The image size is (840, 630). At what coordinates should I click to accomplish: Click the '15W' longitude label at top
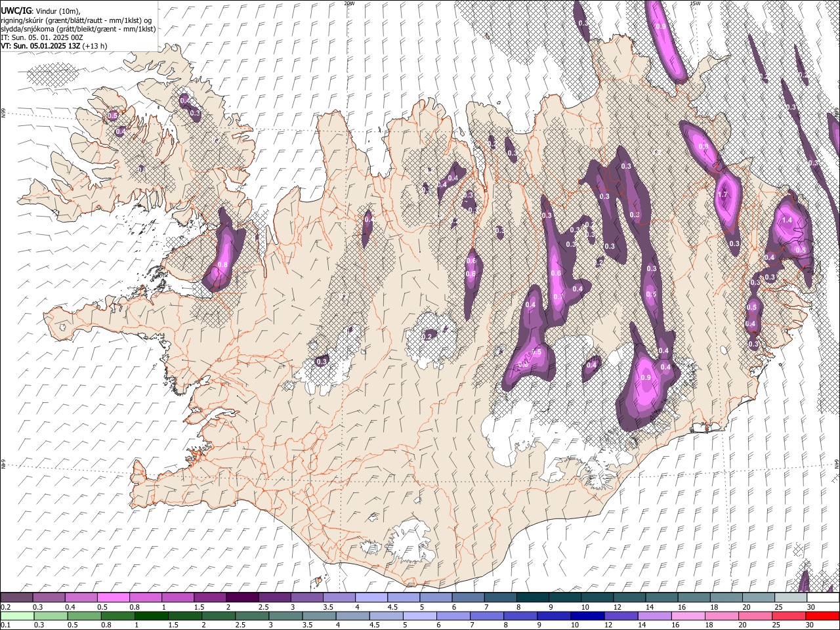(x=695, y=3)
